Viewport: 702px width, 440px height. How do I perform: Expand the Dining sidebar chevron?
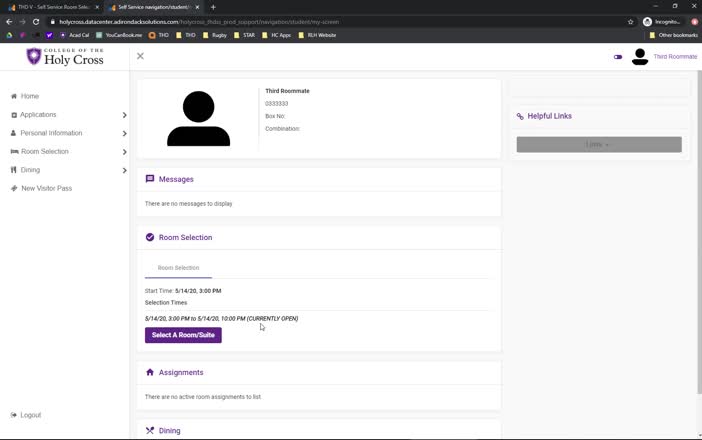coord(124,171)
